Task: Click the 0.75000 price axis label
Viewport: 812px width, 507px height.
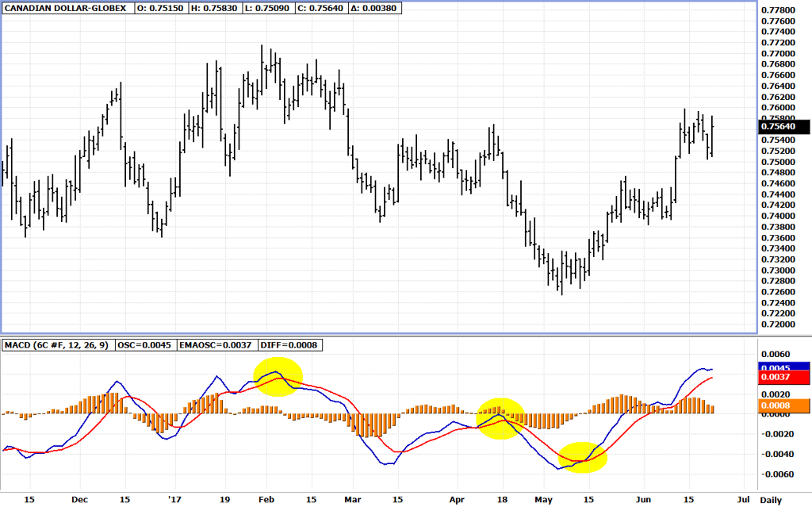Action: pos(779,163)
